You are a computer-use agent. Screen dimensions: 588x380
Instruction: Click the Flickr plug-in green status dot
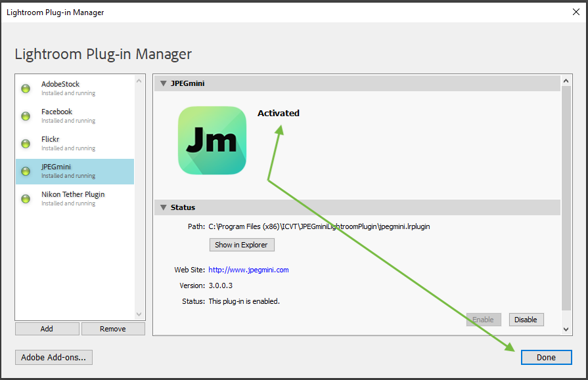click(x=26, y=144)
